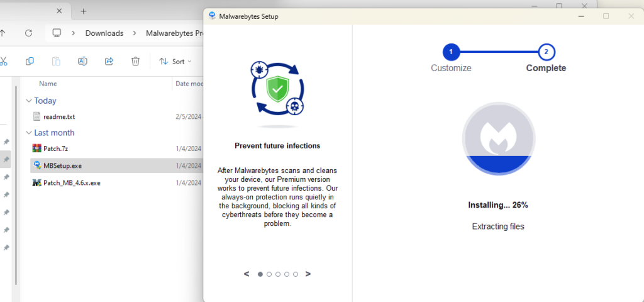The height and width of the screenshot is (302, 644).
Task: Click the Cut scissors icon
Action: pos(3,61)
